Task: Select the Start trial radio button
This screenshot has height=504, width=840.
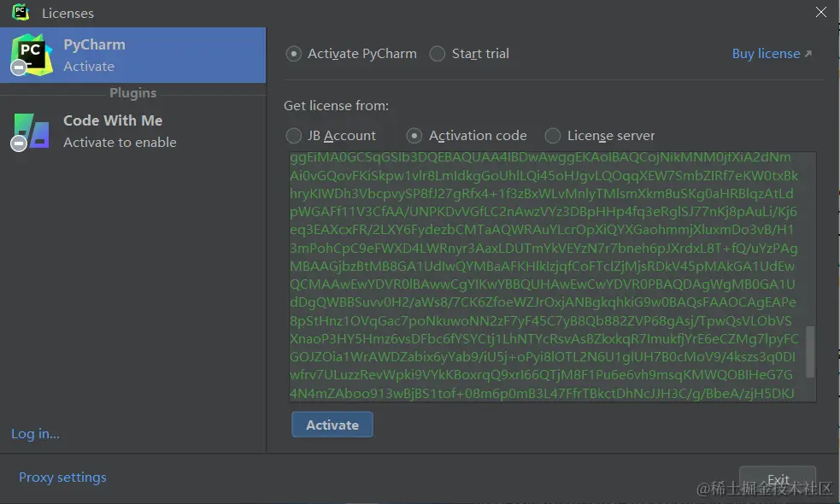Action: [x=438, y=53]
